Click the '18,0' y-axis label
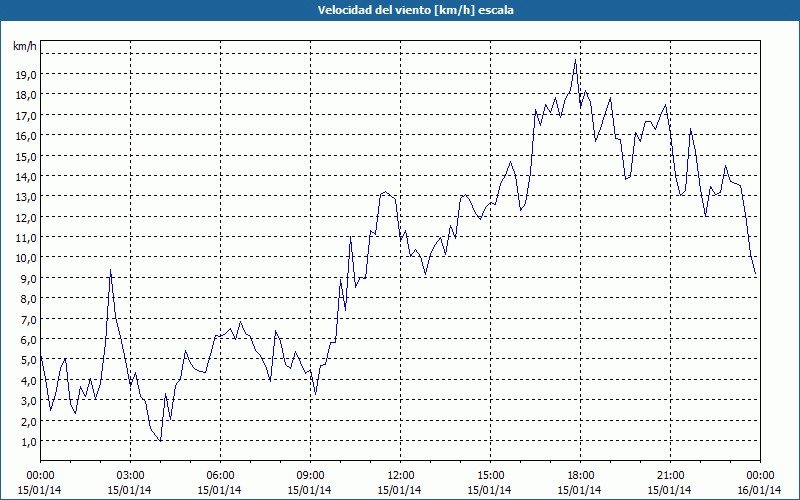The width and height of the screenshot is (800, 500). (x=26, y=95)
